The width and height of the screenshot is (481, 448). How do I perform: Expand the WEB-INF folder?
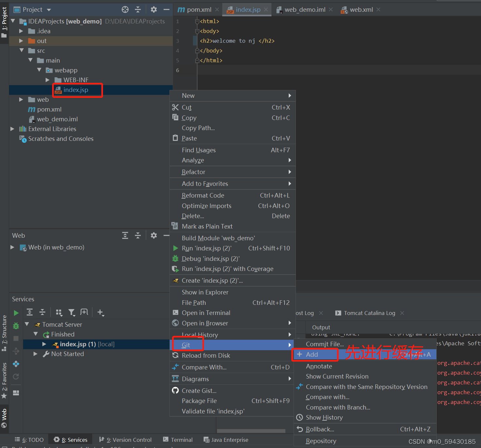[48, 80]
